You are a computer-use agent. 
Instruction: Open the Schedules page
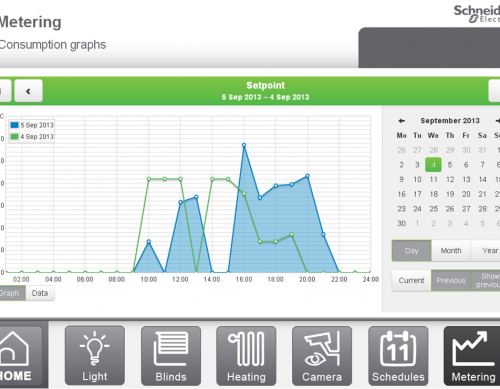pyautogui.click(x=398, y=356)
